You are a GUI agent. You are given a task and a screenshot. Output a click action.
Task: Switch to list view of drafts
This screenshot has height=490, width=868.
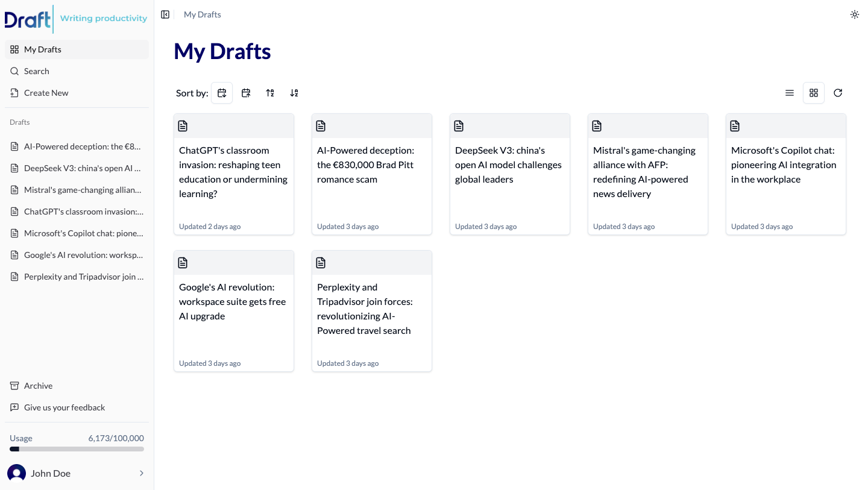[790, 93]
